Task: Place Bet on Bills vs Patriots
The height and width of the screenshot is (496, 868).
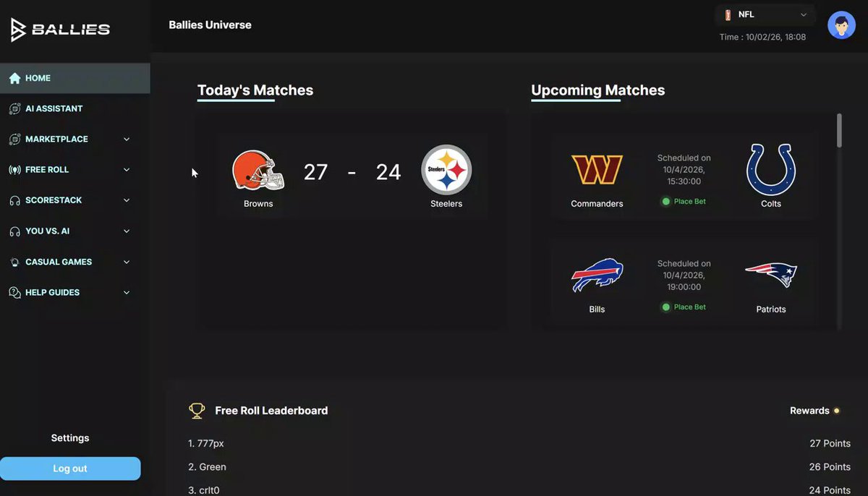Action: 684,307
